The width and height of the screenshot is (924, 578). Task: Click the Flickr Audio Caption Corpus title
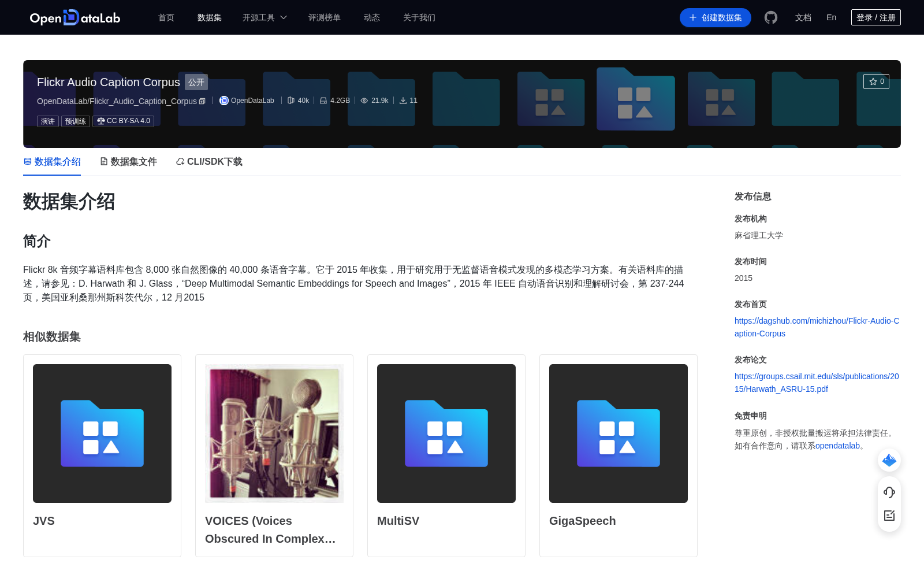point(109,82)
